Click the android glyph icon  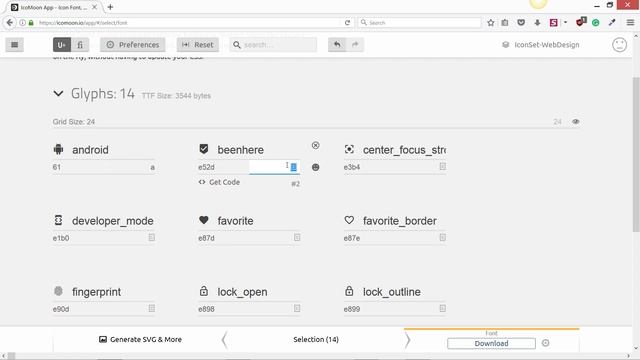(58, 149)
